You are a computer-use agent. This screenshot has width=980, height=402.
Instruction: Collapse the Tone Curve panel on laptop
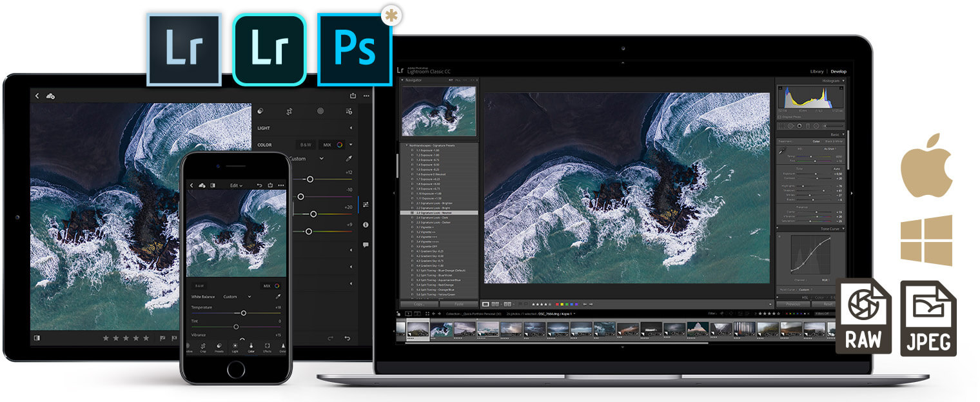coord(843,228)
